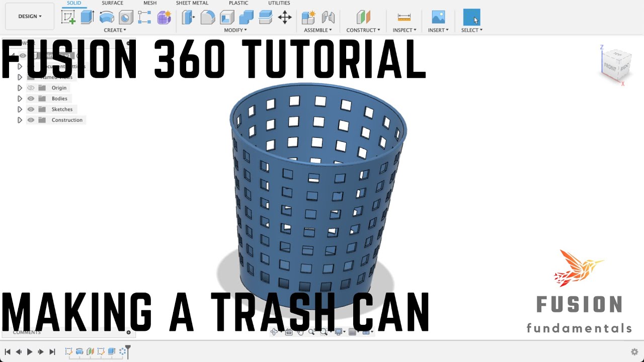The image size is (644, 362).
Task: Switch to the SHEET METAL tab
Action: pyautogui.click(x=192, y=3)
